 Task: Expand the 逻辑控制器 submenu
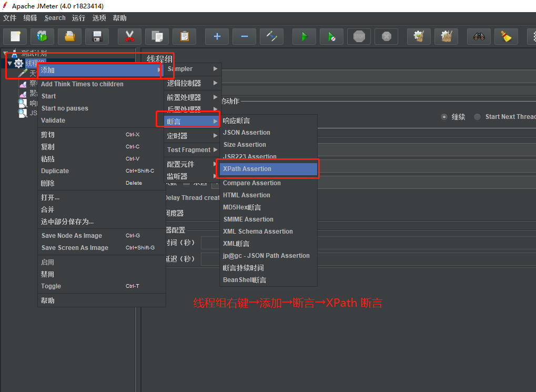[193, 83]
